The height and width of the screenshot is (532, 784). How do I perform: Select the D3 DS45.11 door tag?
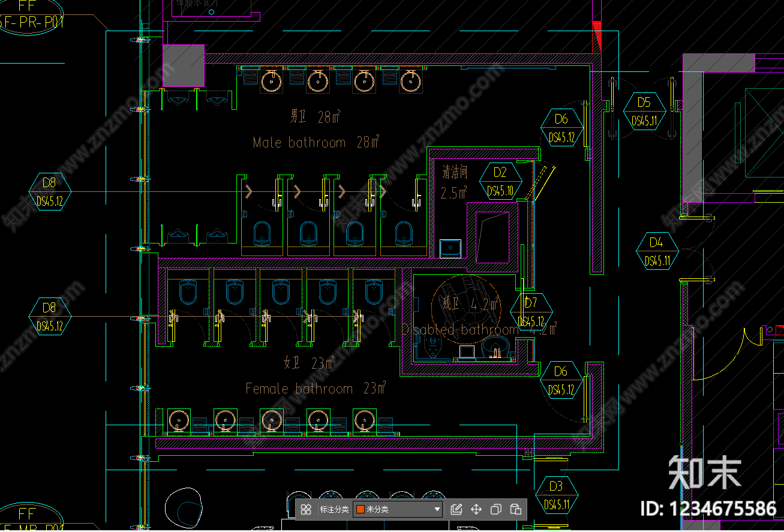tap(556, 495)
